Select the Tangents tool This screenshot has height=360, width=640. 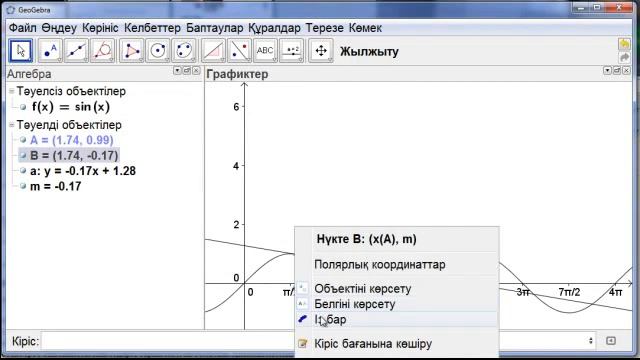[102, 51]
